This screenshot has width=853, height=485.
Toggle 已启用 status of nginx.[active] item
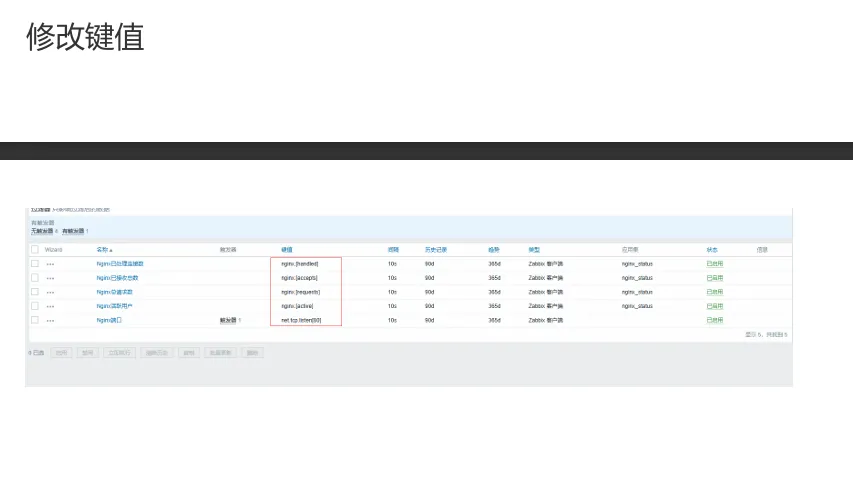714,306
